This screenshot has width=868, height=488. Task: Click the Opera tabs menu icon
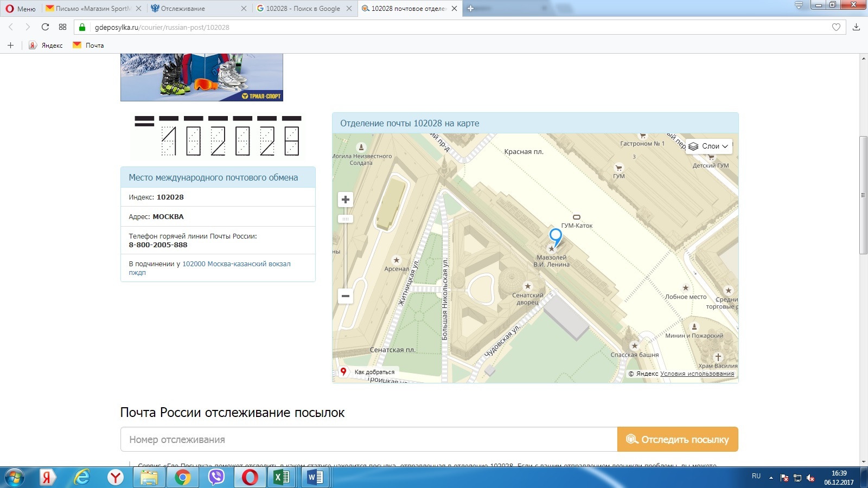click(799, 5)
